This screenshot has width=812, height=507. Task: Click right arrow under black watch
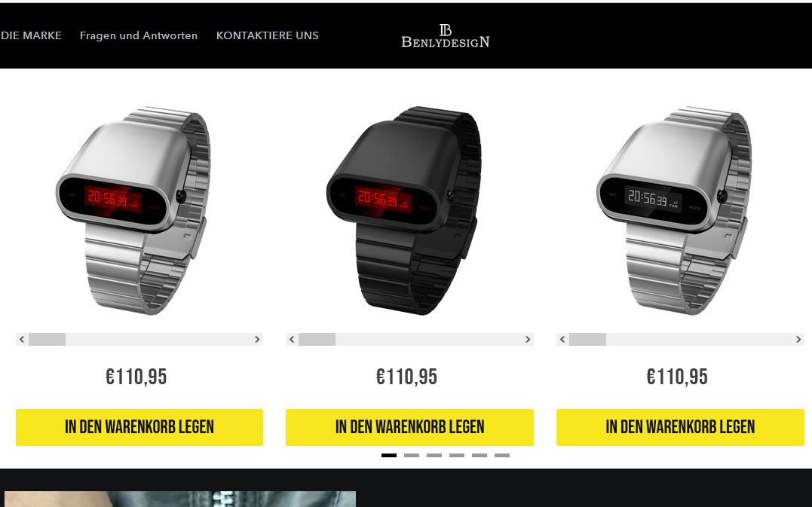click(528, 339)
